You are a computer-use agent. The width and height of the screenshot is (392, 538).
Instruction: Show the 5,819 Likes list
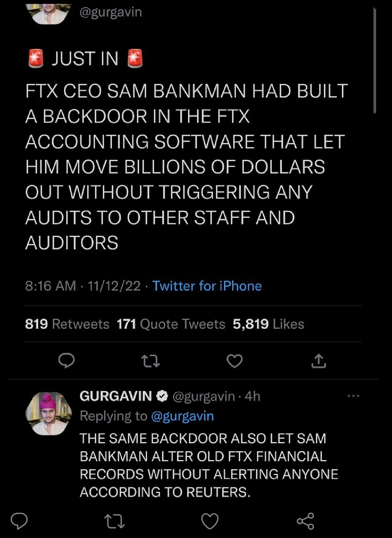coord(268,324)
